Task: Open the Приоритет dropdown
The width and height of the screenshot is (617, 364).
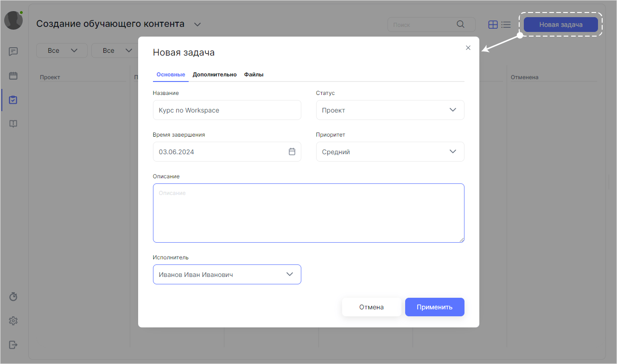Action: click(x=453, y=151)
